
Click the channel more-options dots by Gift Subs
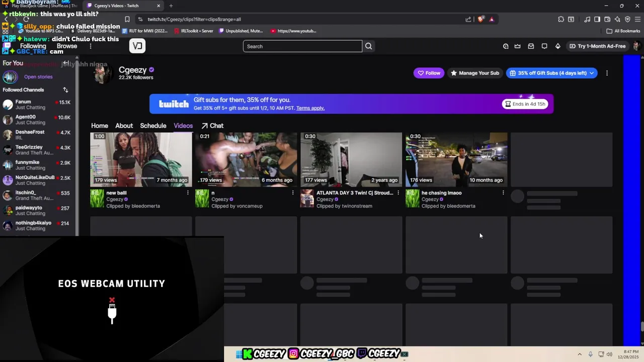click(x=607, y=73)
